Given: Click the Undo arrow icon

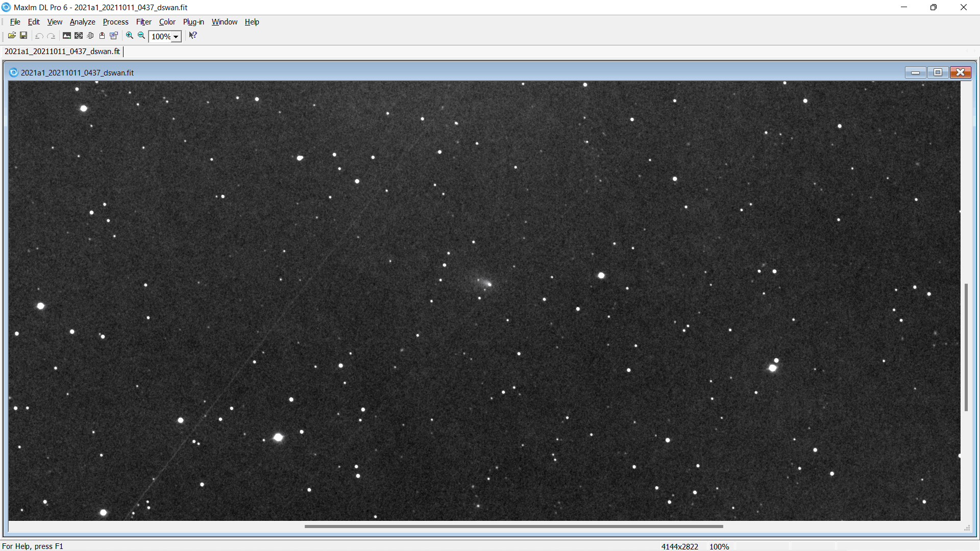Looking at the screenshot, I should 39,36.
